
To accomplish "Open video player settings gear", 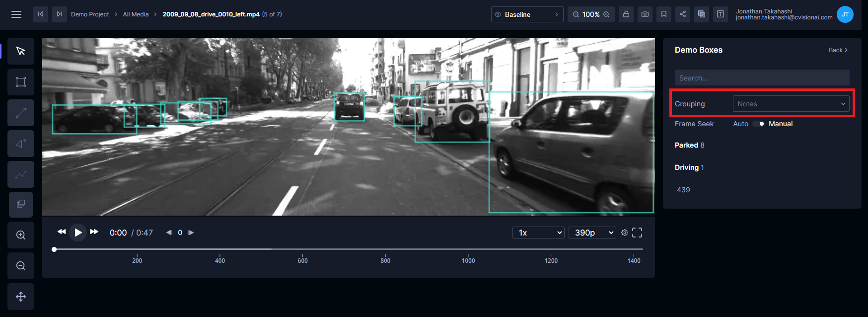I will point(625,233).
